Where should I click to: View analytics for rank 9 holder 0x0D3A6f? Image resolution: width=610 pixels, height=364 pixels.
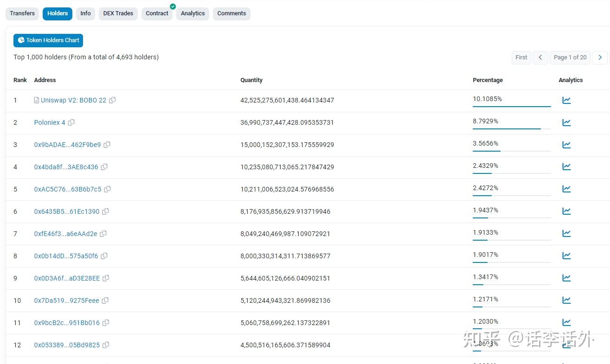(566, 278)
